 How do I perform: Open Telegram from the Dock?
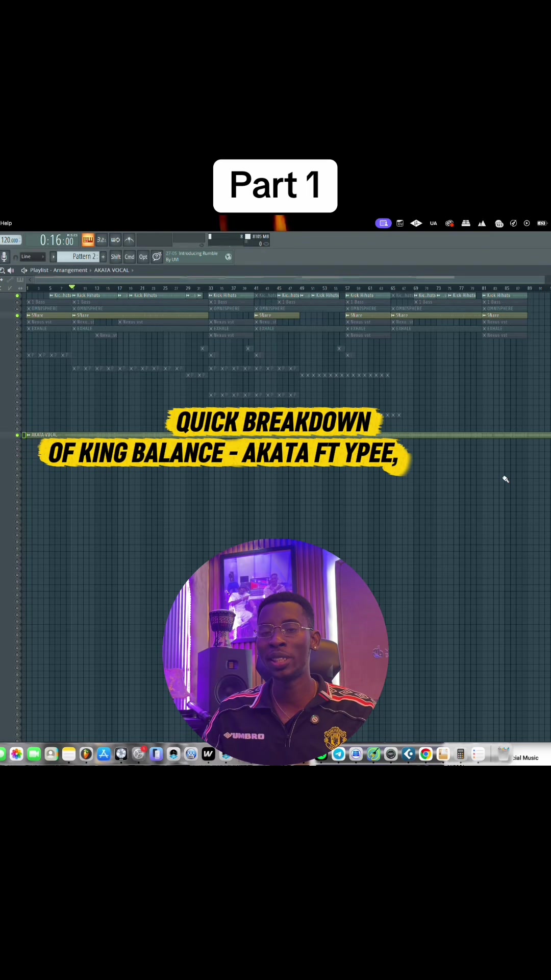coord(339,754)
